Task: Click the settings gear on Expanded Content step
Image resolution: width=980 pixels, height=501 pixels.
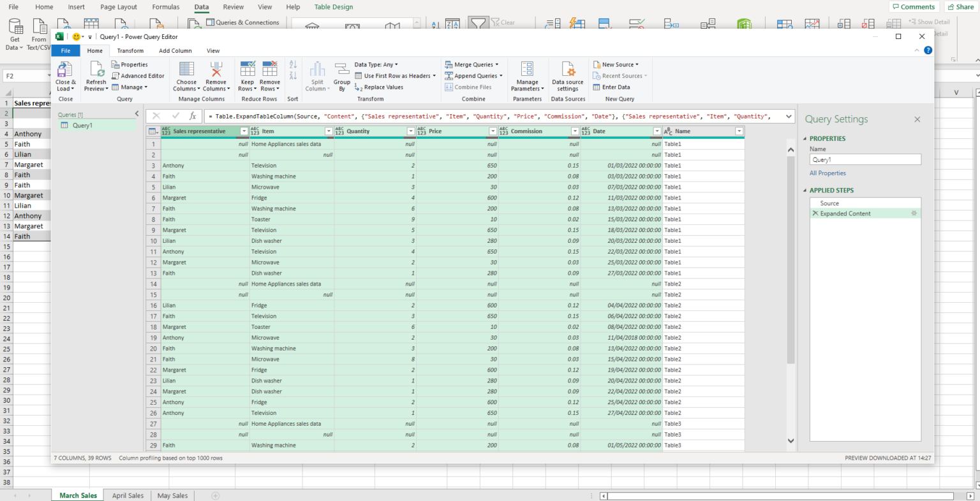Action: 914,214
